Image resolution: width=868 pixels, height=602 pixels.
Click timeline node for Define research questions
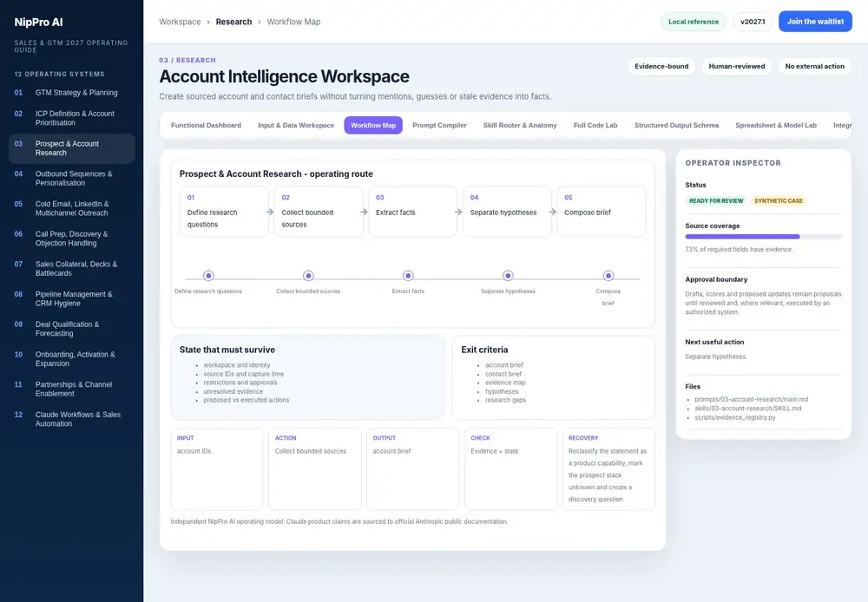pyautogui.click(x=208, y=276)
